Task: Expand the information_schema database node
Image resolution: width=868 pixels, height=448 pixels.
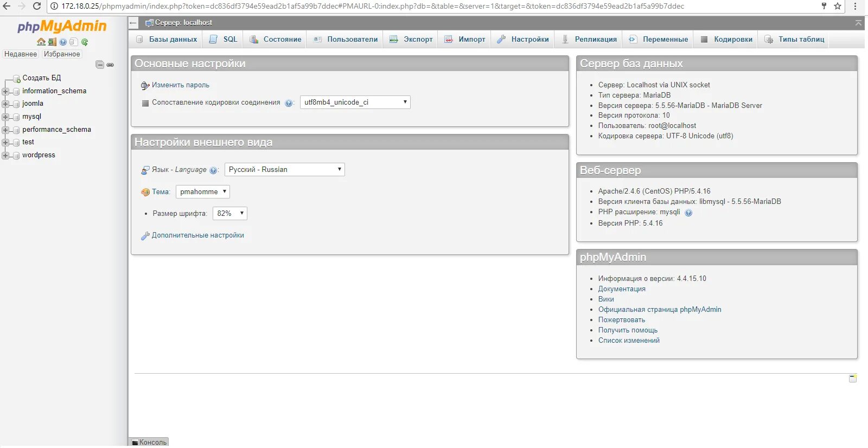Action: coord(5,91)
